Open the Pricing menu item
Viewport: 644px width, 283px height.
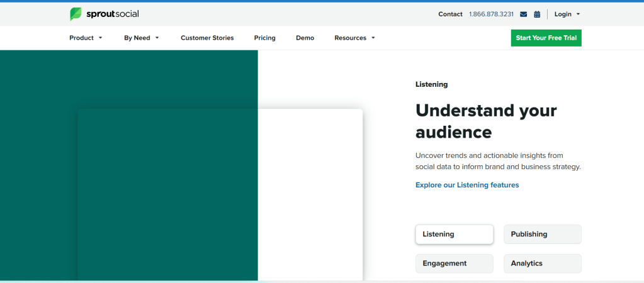coord(264,38)
